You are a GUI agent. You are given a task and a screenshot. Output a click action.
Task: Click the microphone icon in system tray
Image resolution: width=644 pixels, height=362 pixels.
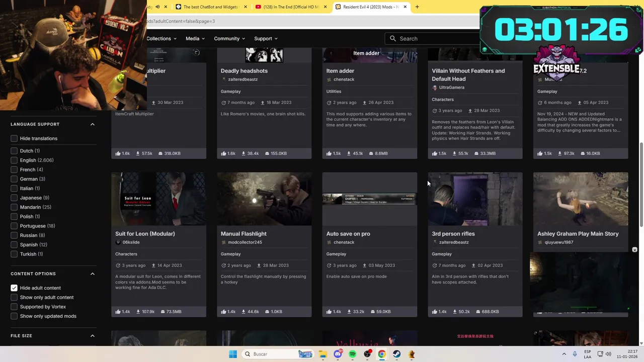tap(575, 354)
